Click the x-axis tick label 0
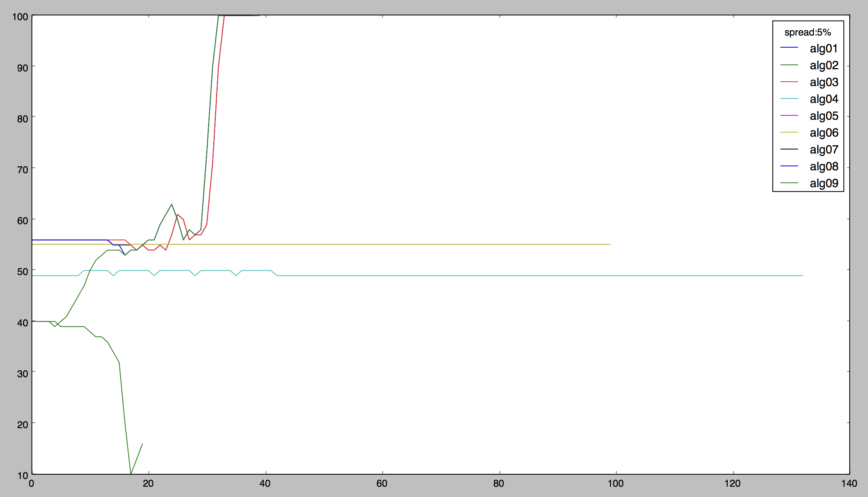The width and height of the screenshot is (868, 497). pyautogui.click(x=32, y=483)
